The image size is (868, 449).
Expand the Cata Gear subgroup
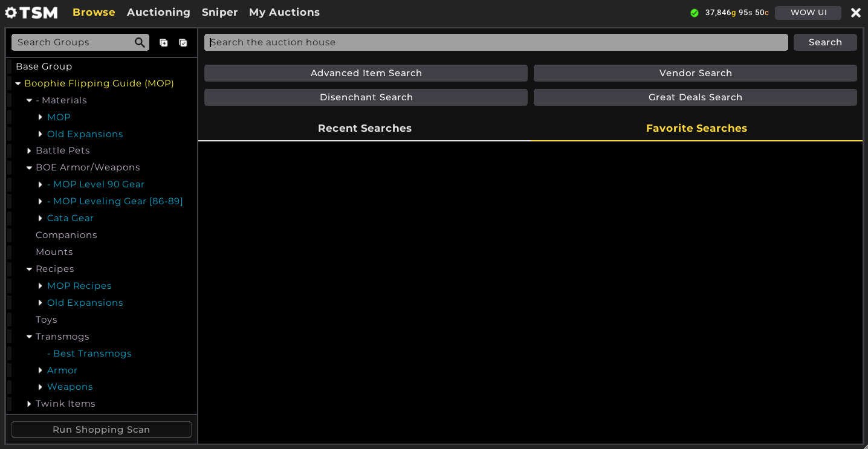[x=40, y=218]
